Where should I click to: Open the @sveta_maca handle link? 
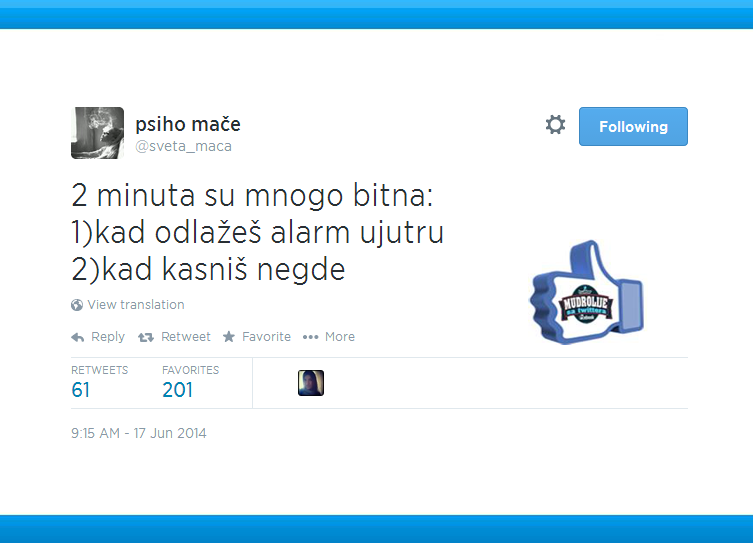pyautogui.click(x=183, y=146)
